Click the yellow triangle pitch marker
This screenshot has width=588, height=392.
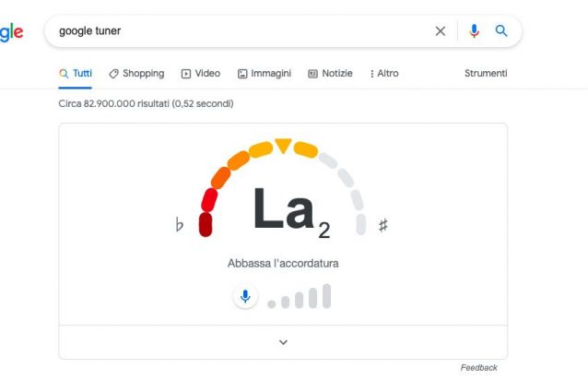pyautogui.click(x=283, y=146)
